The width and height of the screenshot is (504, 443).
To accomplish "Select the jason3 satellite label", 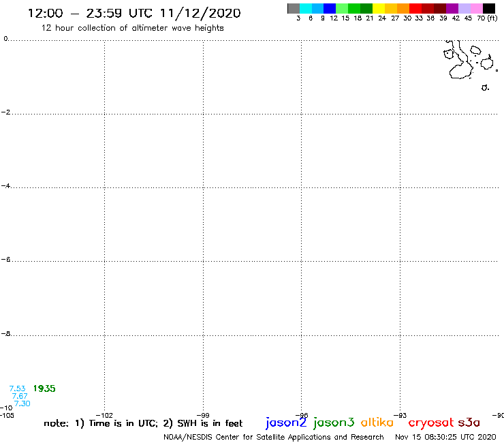I will tap(334, 423).
